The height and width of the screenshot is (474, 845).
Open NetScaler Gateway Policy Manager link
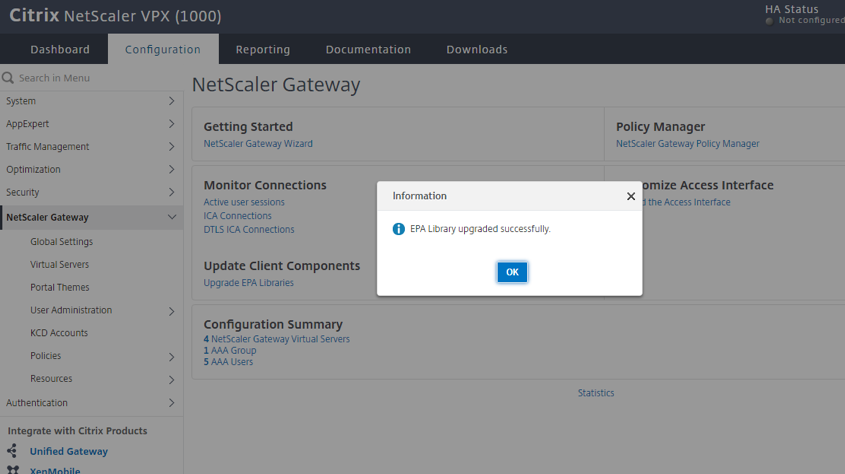(687, 144)
